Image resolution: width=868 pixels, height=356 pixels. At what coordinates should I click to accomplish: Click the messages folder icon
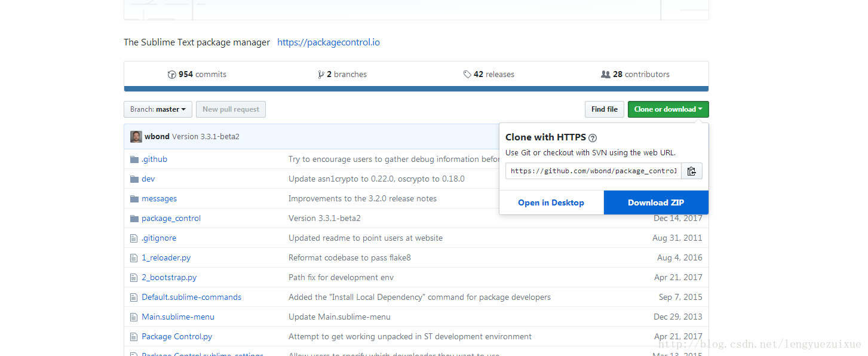pos(134,199)
